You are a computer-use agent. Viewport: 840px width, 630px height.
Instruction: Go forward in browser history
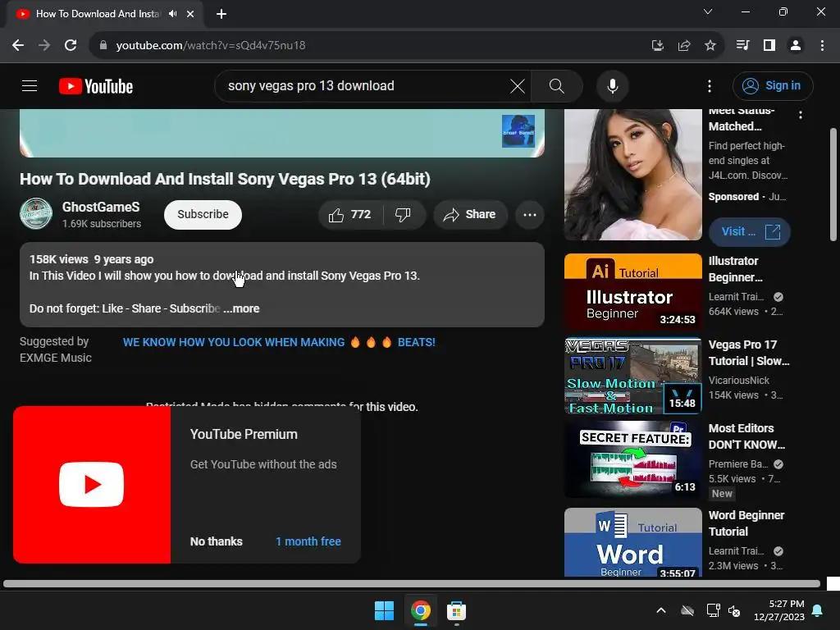click(x=44, y=45)
